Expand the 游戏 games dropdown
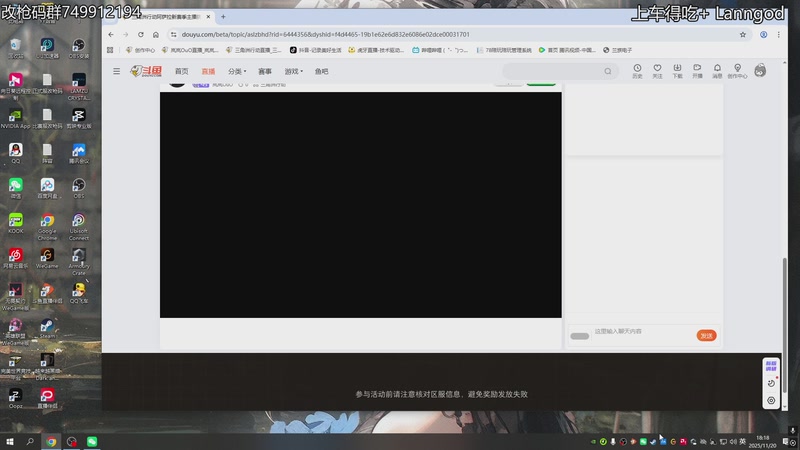The height and width of the screenshot is (450, 800). [293, 71]
